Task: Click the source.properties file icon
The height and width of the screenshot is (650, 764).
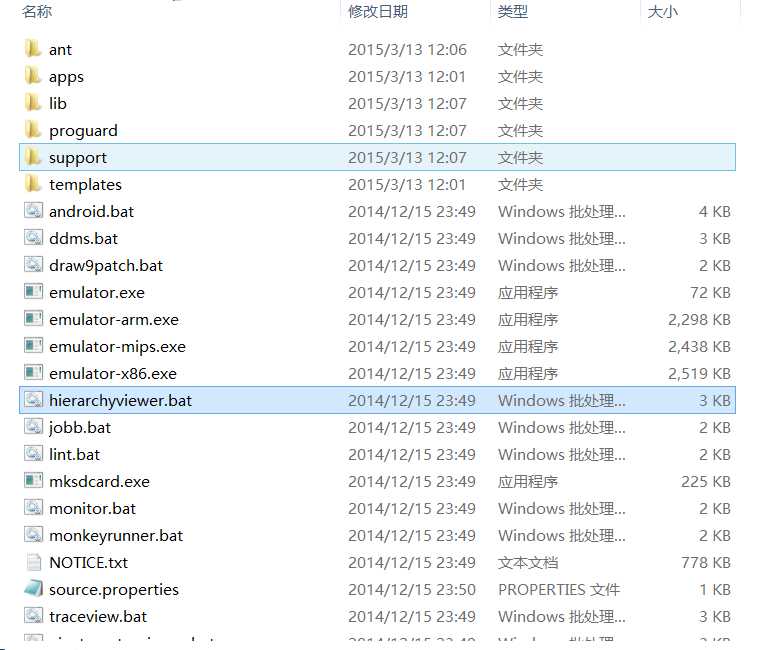Action: tap(34, 589)
